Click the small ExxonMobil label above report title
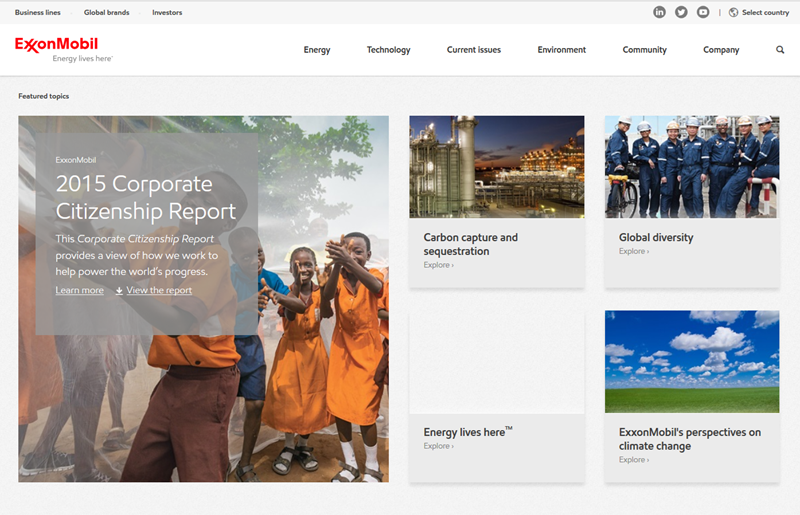 [x=76, y=160]
